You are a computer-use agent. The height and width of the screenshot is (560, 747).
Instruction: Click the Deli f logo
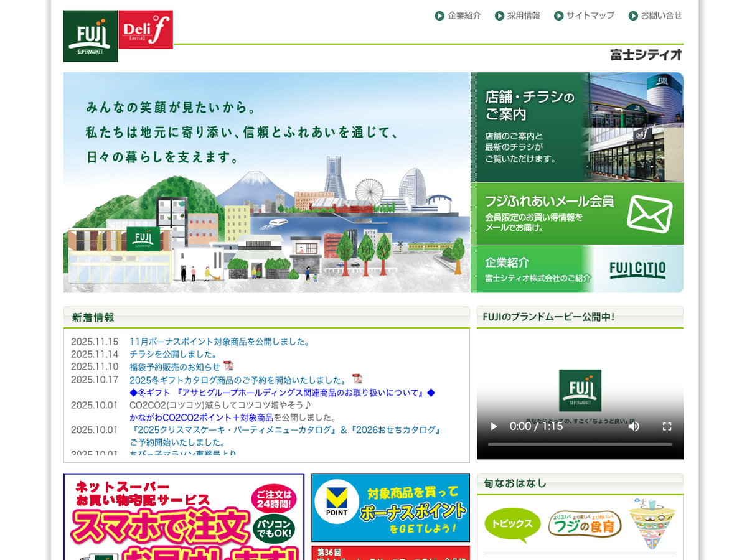pos(145,29)
